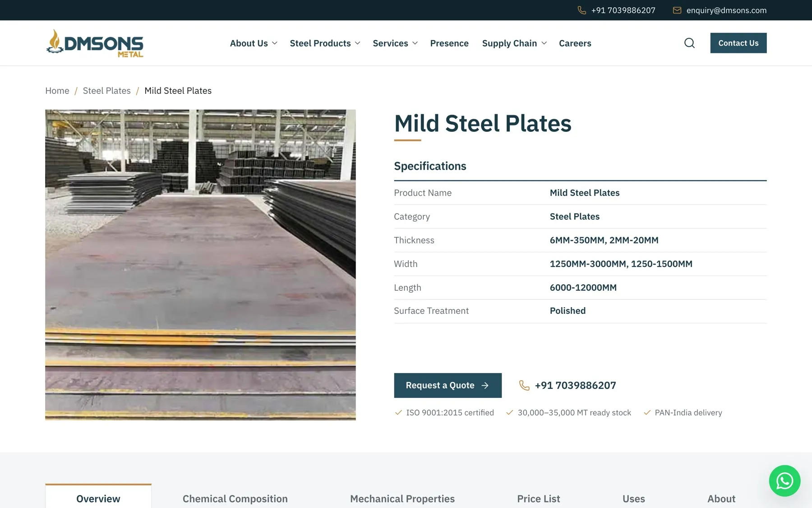
Task: Click the Mild Steel Plates page heading
Action: (x=483, y=123)
